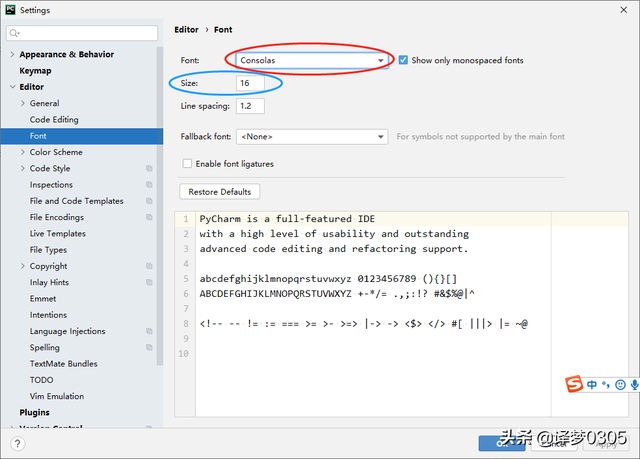Select Code Editing settings page
This screenshot has height=459, width=640.
(54, 120)
